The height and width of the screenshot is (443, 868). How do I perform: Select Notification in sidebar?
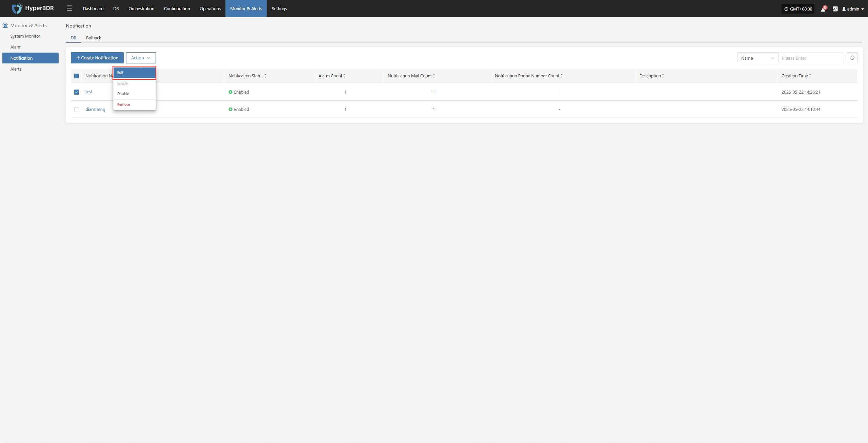(x=31, y=58)
